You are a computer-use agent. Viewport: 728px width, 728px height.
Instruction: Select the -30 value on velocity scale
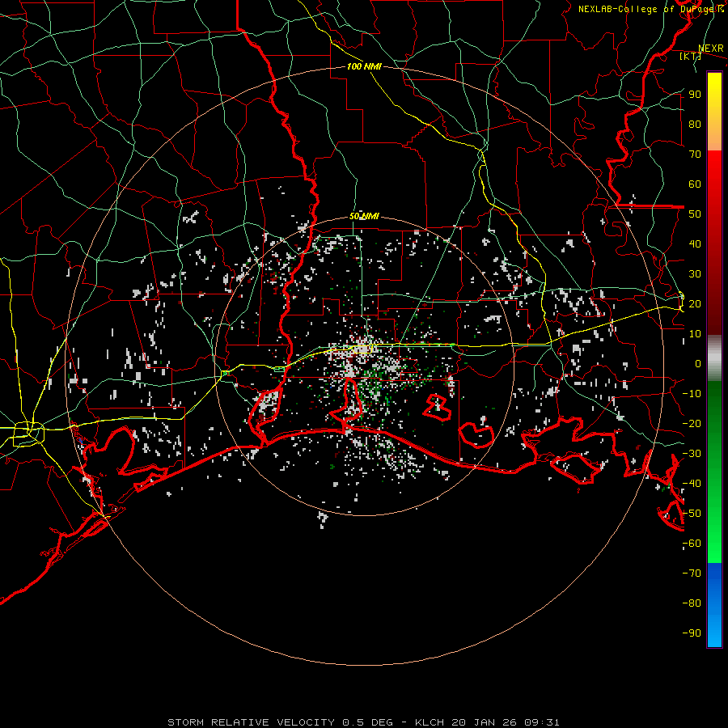[692, 454]
